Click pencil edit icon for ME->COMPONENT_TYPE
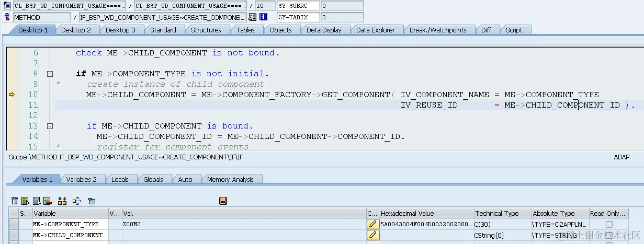 click(x=372, y=224)
